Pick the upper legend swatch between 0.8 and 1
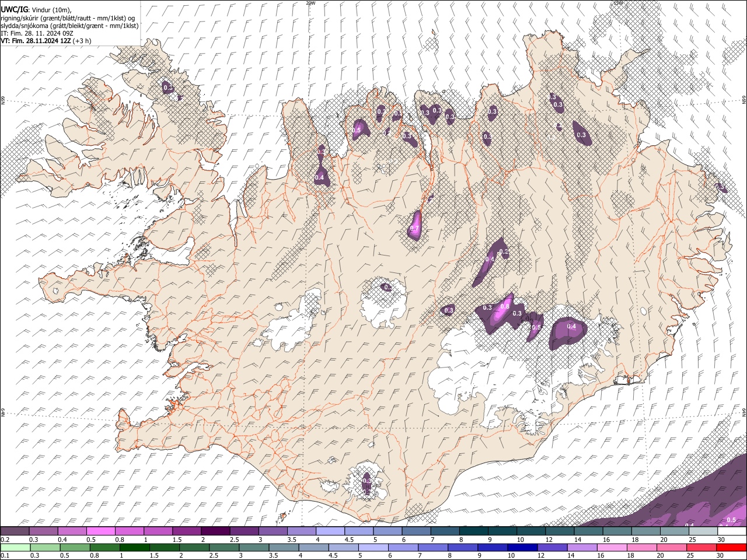Image resolution: width=747 pixels, height=560 pixels. pos(129,531)
